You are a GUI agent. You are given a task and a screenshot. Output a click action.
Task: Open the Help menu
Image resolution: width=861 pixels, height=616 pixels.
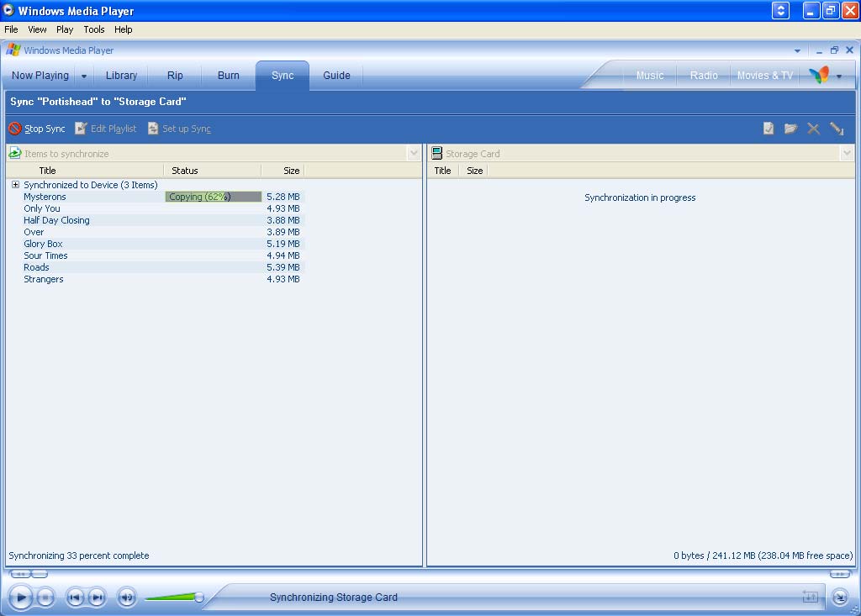point(123,29)
